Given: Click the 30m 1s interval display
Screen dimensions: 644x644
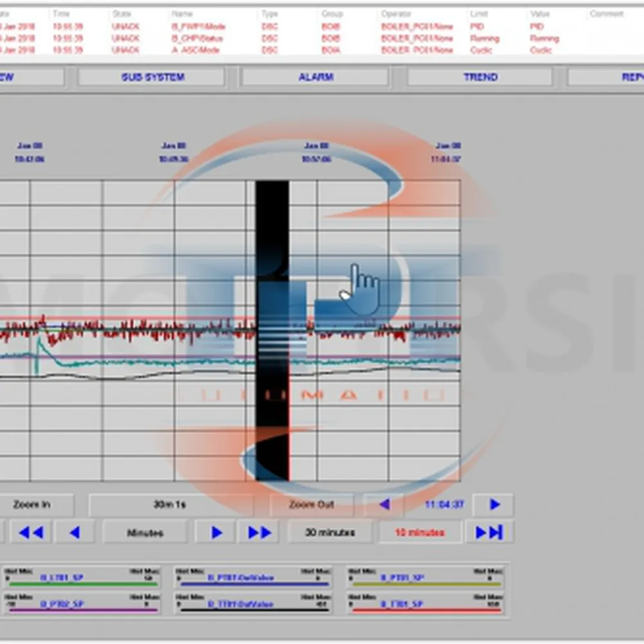Looking at the screenshot, I should click(169, 504).
